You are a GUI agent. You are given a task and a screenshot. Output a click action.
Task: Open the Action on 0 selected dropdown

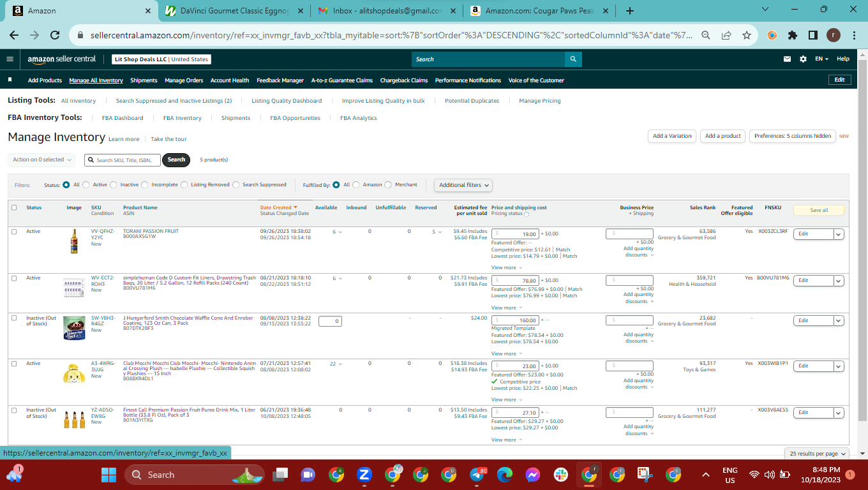click(x=41, y=160)
